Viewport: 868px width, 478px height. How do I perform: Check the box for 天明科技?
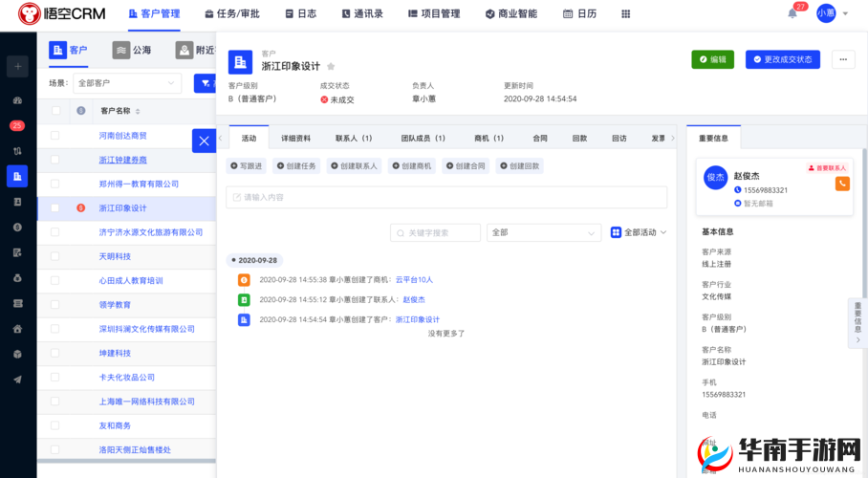pos(54,256)
